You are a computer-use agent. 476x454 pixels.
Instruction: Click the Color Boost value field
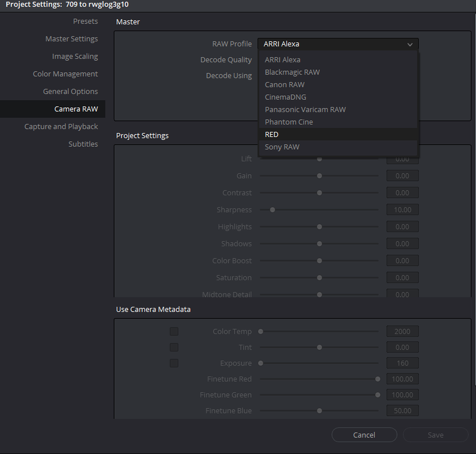[403, 261]
